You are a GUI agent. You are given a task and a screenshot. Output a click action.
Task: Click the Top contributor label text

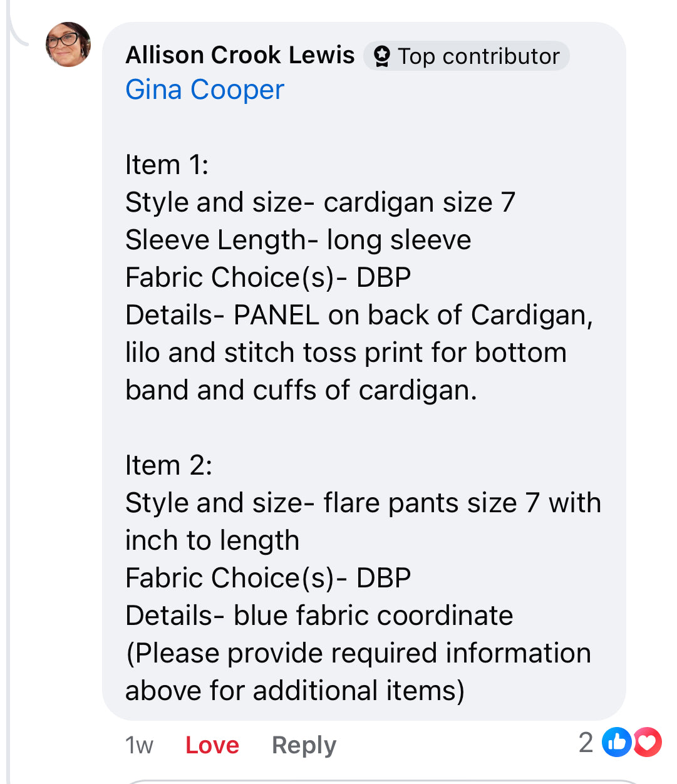pyautogui.click(x=478, y=56)
